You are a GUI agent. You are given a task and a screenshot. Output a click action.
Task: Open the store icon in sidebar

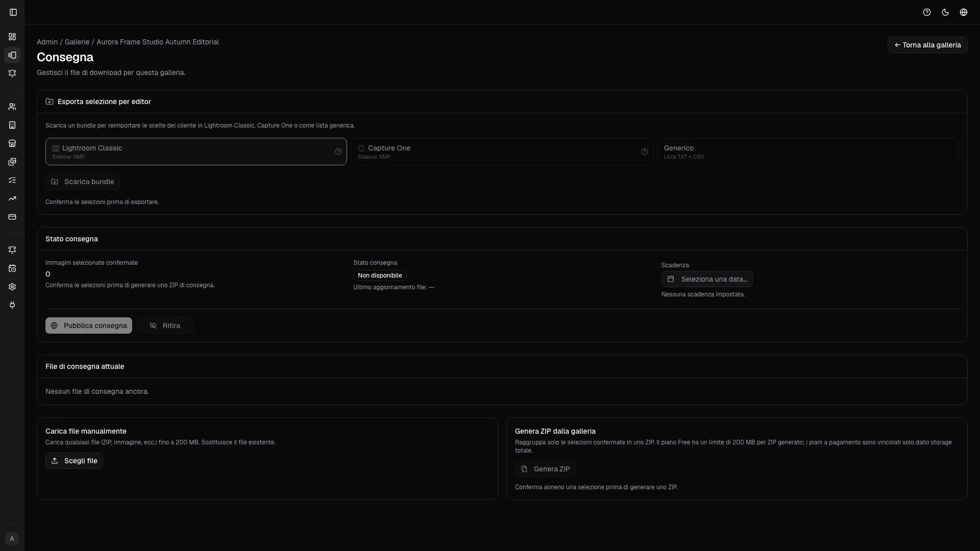(12, 143)
